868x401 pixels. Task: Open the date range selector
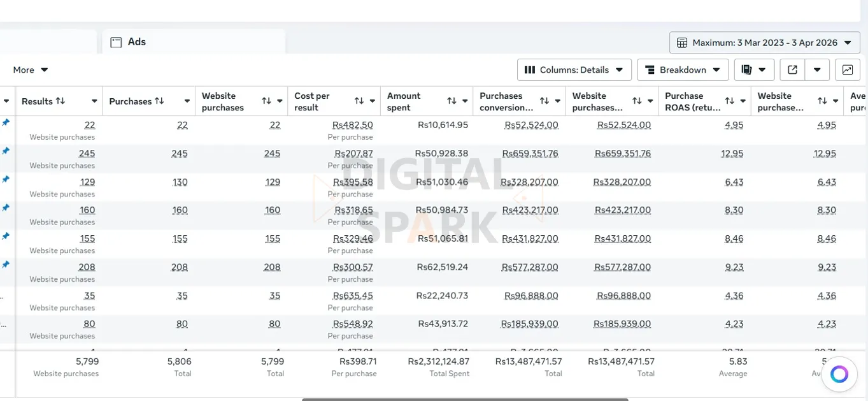coord(764,42)
